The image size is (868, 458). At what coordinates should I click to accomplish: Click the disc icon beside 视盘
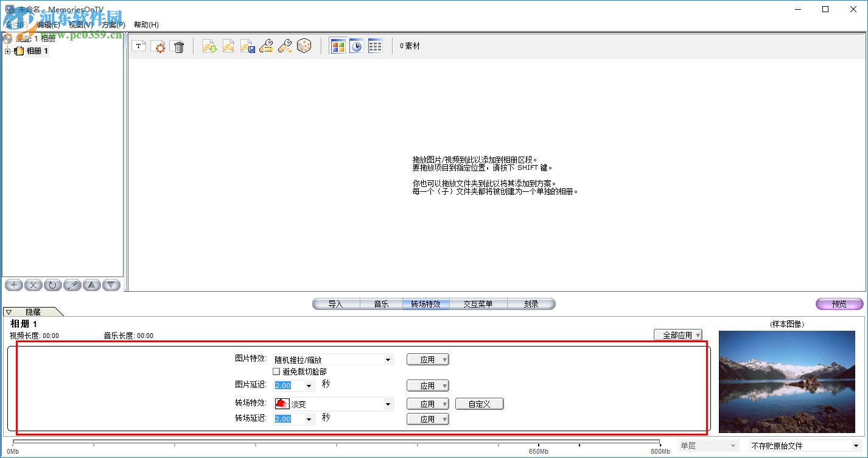[8, 38]
